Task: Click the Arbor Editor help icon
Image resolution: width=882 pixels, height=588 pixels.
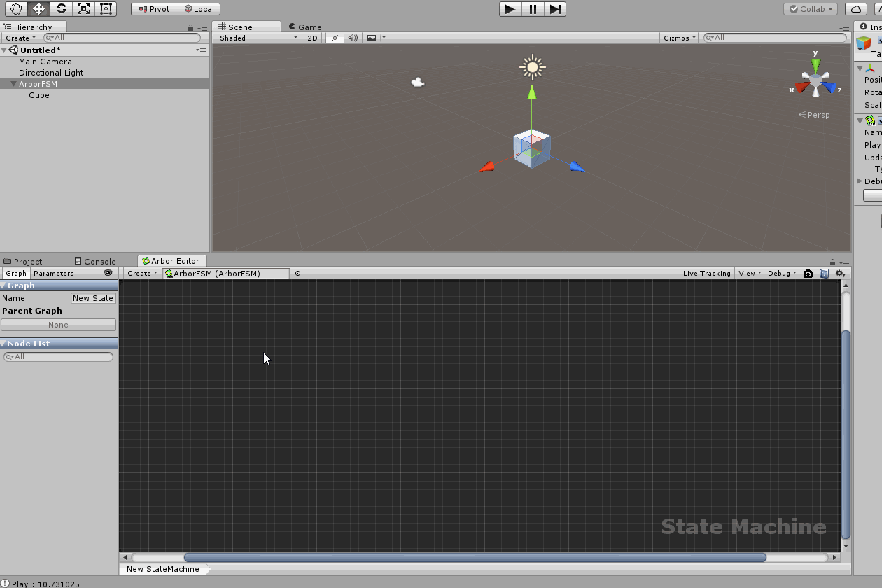Action: 824,274
